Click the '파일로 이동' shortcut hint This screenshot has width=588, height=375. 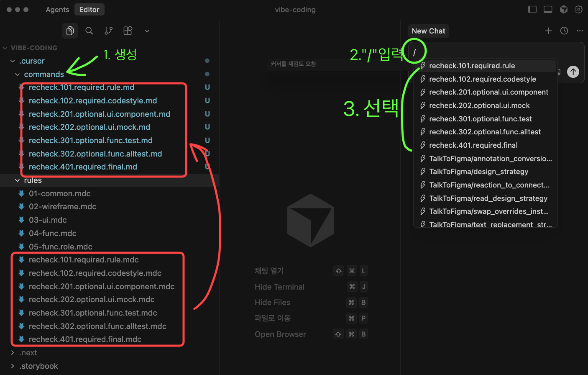273,318
